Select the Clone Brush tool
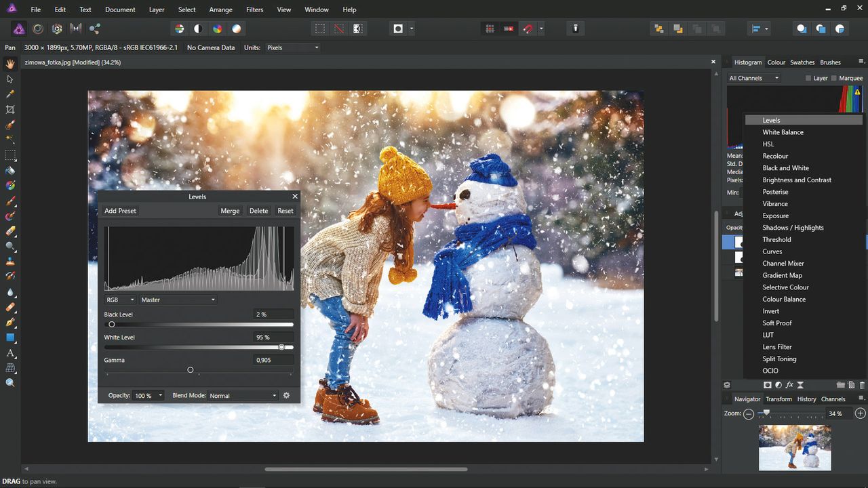This screenshot has height=488, width=868. [10, 261]
